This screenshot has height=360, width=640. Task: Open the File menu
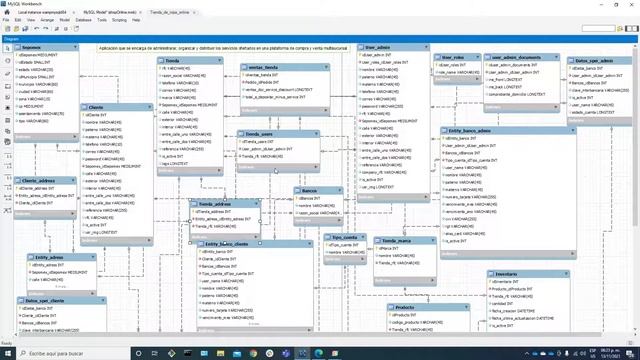[x=6, y=20]
